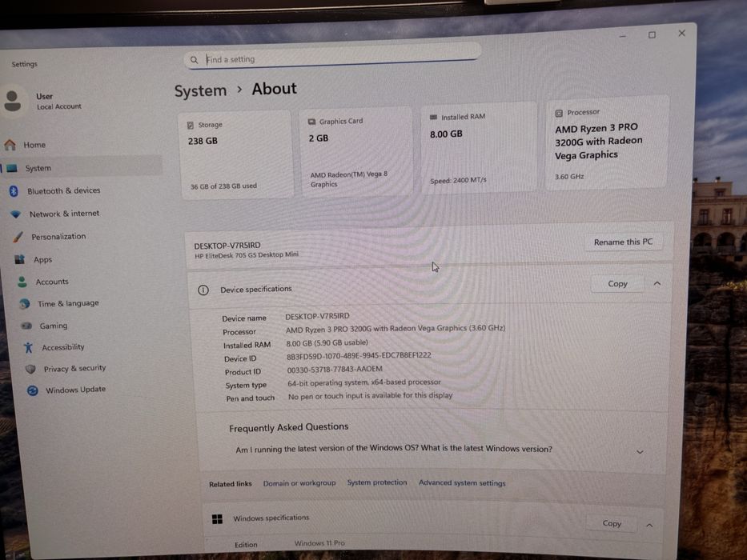Viewport: 747px width, 560px height.
Task: Collapse the Windows specifications section
Action: 649,525
